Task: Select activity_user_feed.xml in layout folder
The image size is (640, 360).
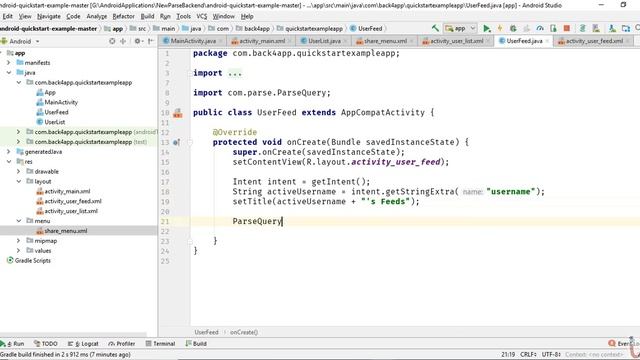Action: [69, 201]
